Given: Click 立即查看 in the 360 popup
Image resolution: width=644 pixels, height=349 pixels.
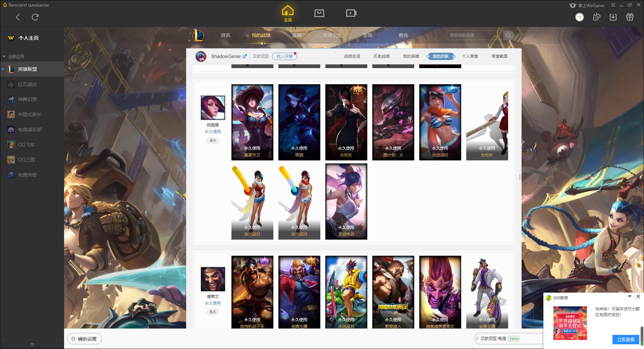Looking at the screenshot, I should point(626,340).
